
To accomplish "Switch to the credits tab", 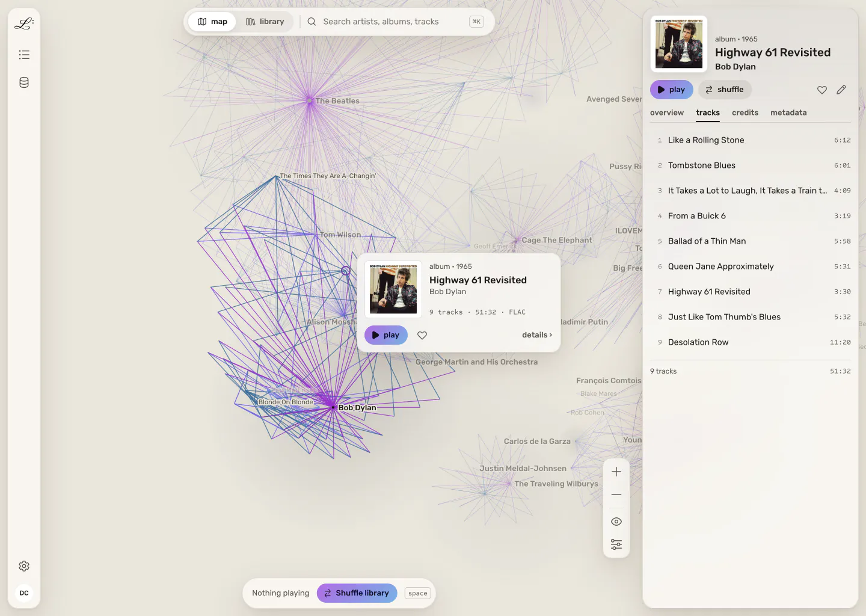I will click(745, 112).
